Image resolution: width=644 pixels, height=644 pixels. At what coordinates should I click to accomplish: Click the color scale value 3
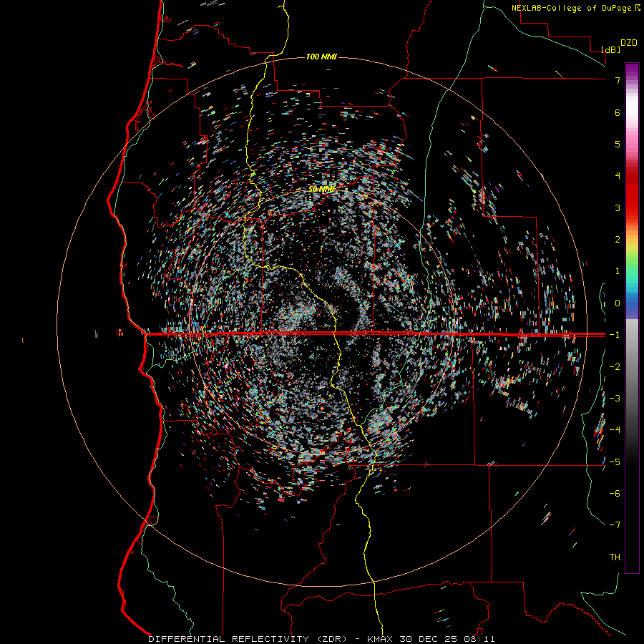click(x=618, y=208)
